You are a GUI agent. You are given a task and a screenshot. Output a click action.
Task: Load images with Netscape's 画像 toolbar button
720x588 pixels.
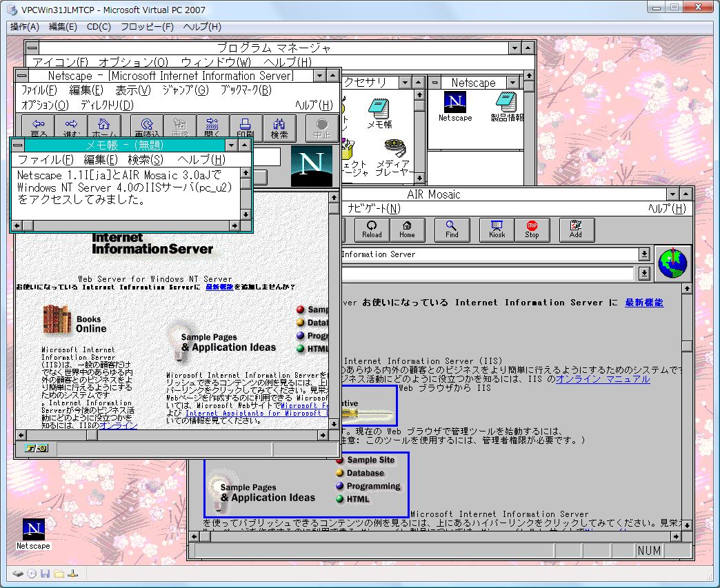click(x=180, y=127)
